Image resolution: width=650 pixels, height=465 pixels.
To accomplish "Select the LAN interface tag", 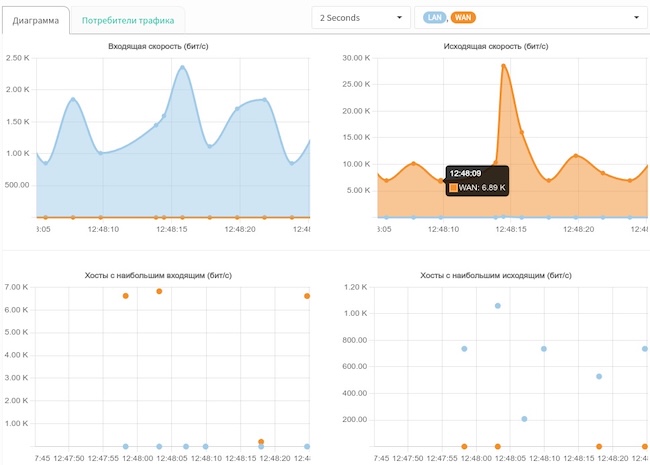I will (434, 17).
